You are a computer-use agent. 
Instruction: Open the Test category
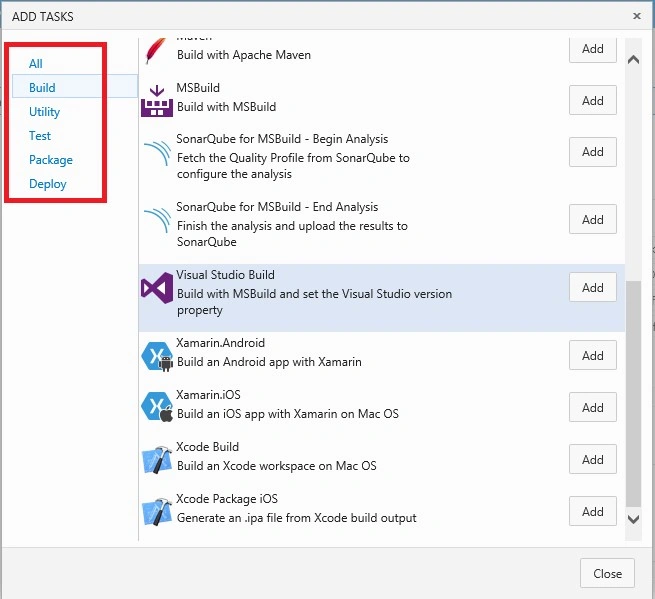point(40,136)
